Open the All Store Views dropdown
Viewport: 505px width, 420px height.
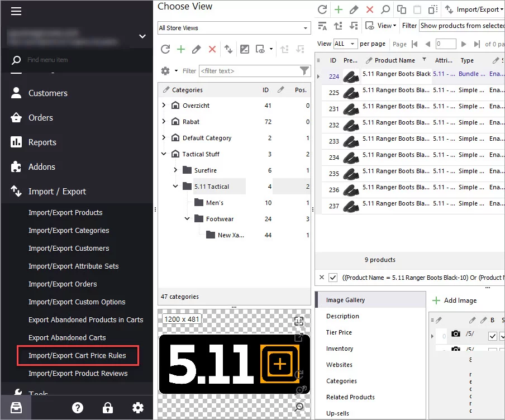click(234, 28)
